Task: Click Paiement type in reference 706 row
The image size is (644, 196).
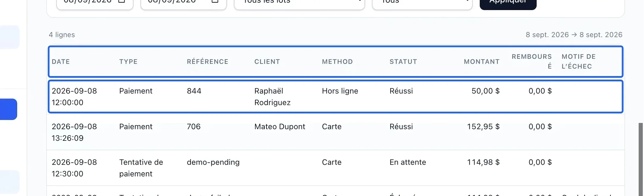Action: (136, 127)
